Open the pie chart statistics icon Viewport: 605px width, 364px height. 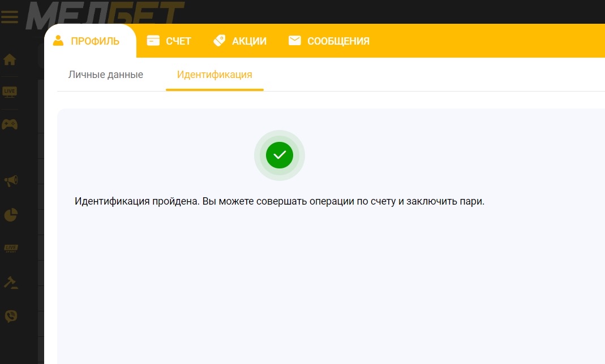[x=10, y=215]
